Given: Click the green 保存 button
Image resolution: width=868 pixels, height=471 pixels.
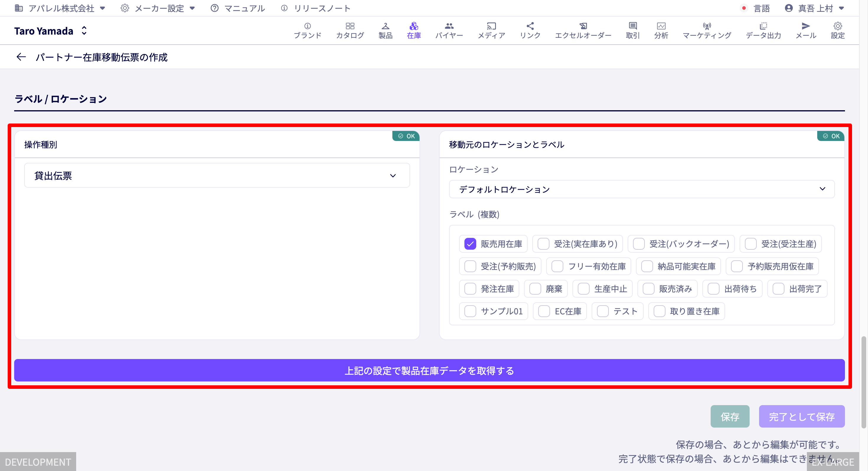Looking at the screenshot, I should [730, 416].
